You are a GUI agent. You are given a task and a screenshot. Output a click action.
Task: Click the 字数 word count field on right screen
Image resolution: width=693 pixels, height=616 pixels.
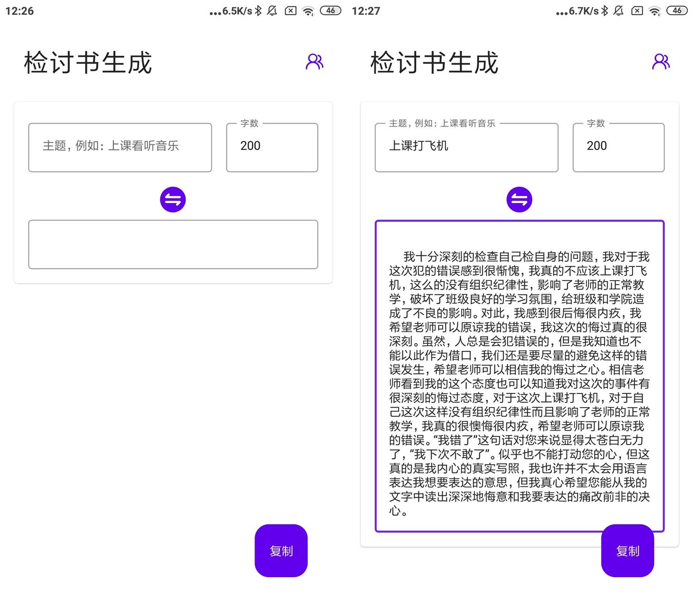point(618,147)
